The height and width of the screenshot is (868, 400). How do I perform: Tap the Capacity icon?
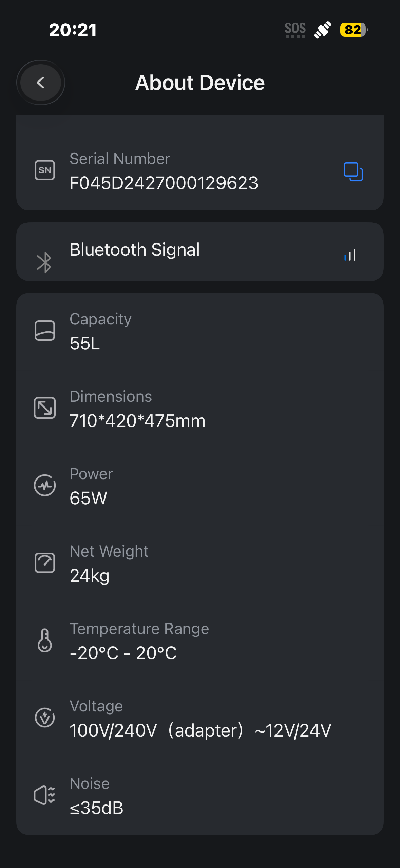[45, 330]
